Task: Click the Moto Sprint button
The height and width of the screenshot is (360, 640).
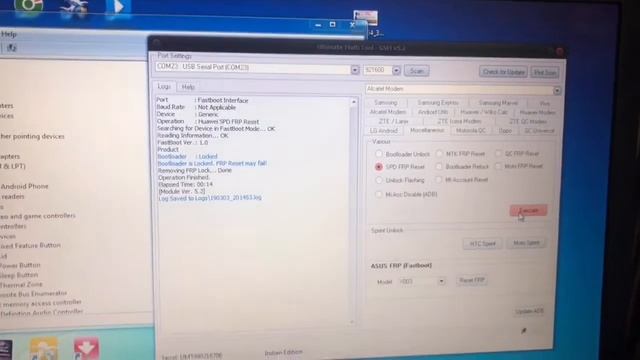Action: tap(527, 243)
